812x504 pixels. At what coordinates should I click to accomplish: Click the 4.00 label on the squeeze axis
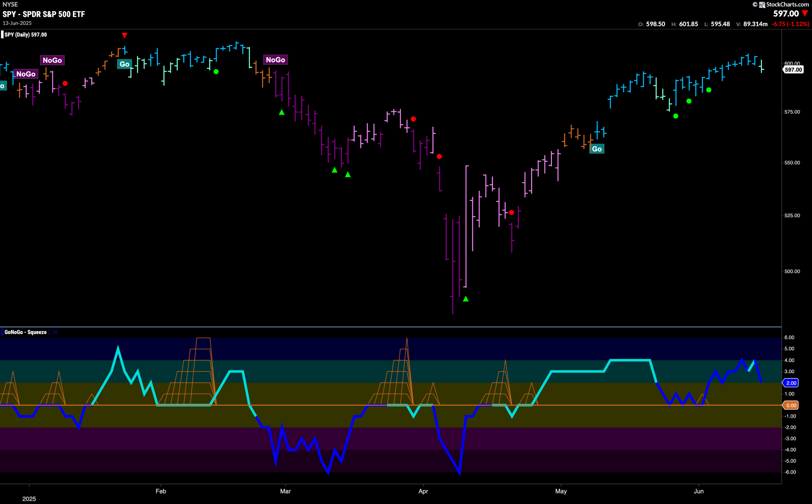(789, 360)
